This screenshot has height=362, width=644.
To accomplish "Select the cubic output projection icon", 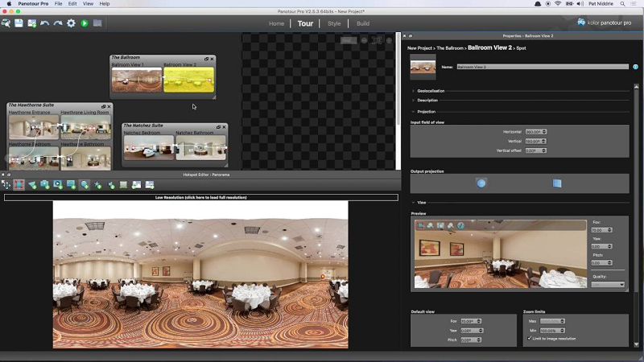I will 557,183.
